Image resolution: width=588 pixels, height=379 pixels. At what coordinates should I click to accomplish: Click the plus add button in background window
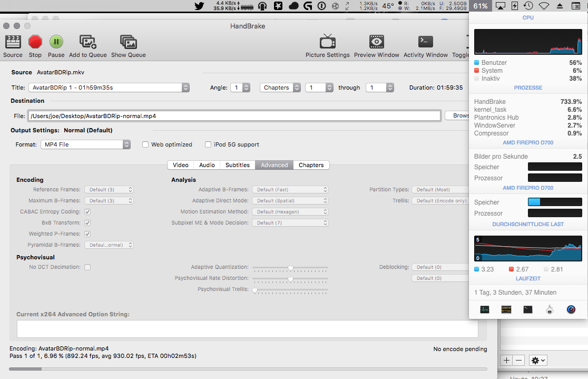[x=506, y=360]
